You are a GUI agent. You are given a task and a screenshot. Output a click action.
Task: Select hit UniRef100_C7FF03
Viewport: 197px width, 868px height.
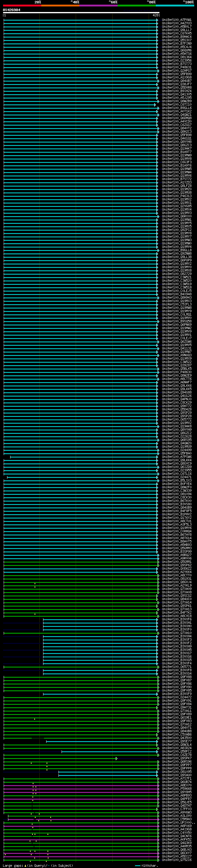click(x=177, y=809)
